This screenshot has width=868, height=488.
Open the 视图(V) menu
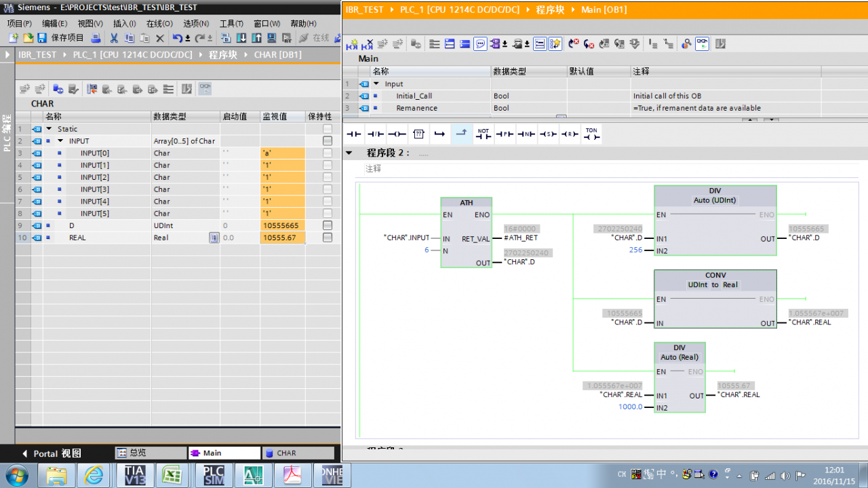[90, 23]
